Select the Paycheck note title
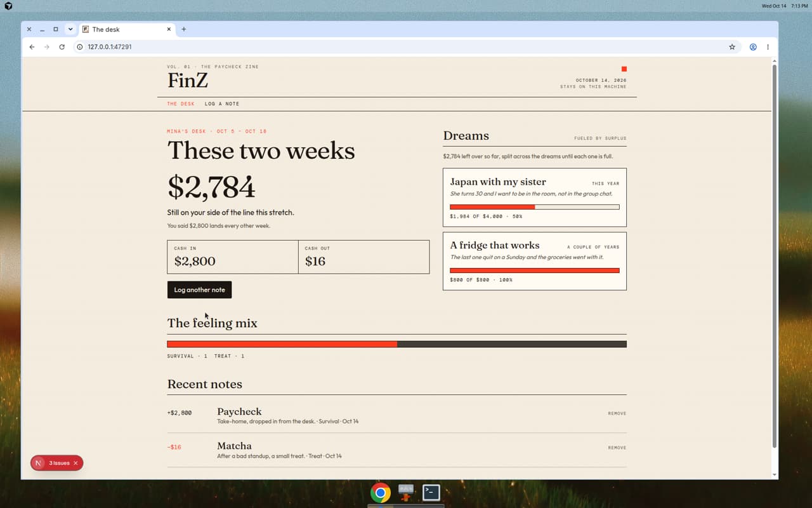812x508 pixels. 239,411
